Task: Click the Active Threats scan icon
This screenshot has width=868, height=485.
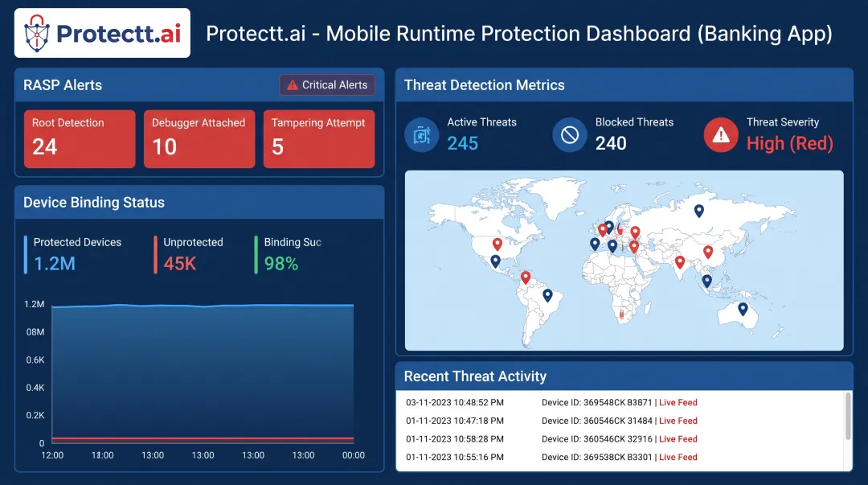Action: [421, 134]
